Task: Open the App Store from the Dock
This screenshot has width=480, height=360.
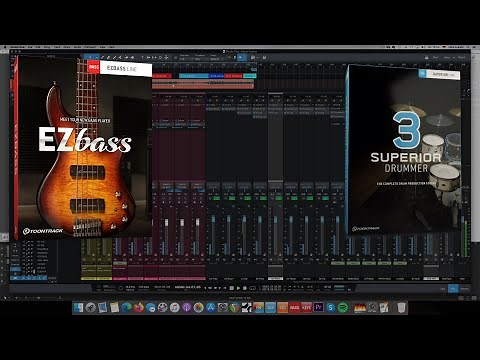Action: pyautogui.click(x=211, y=307)
